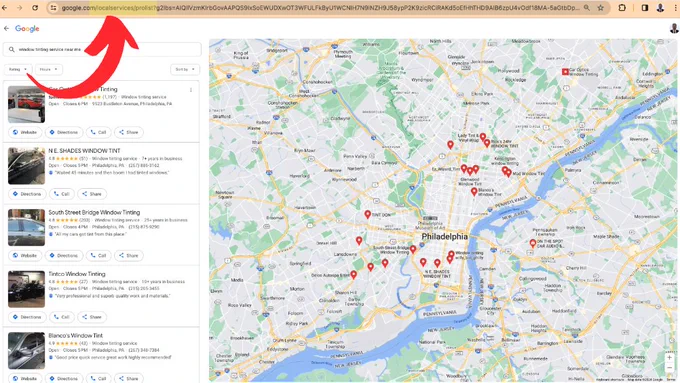Screen dimensions: 680x383
Task: View site information icon in address bar
Action: pos(53,8)
